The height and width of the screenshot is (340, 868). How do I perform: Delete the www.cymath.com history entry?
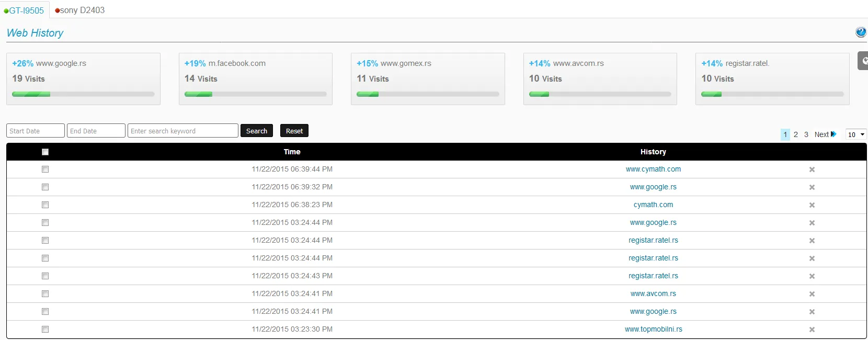click(x=812, y=169)
